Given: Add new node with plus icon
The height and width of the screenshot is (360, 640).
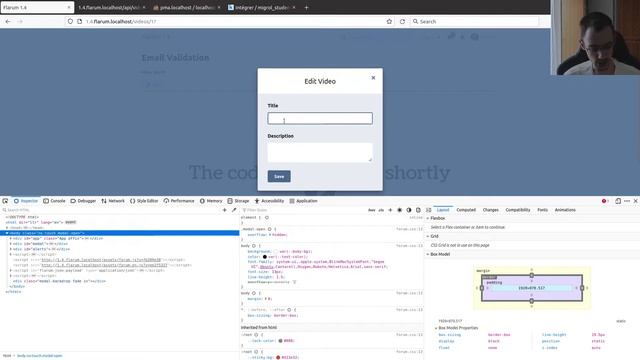Looking at the screenshot, I should (224, 210).
